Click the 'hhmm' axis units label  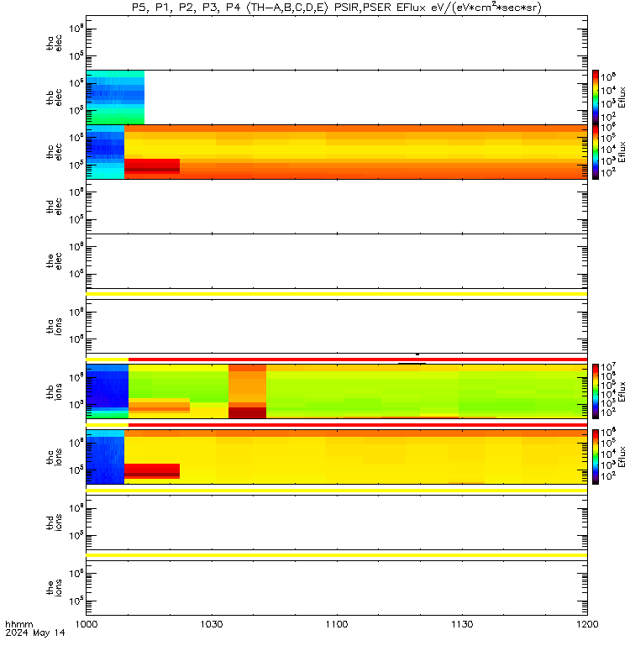click(x=18, y=624)
